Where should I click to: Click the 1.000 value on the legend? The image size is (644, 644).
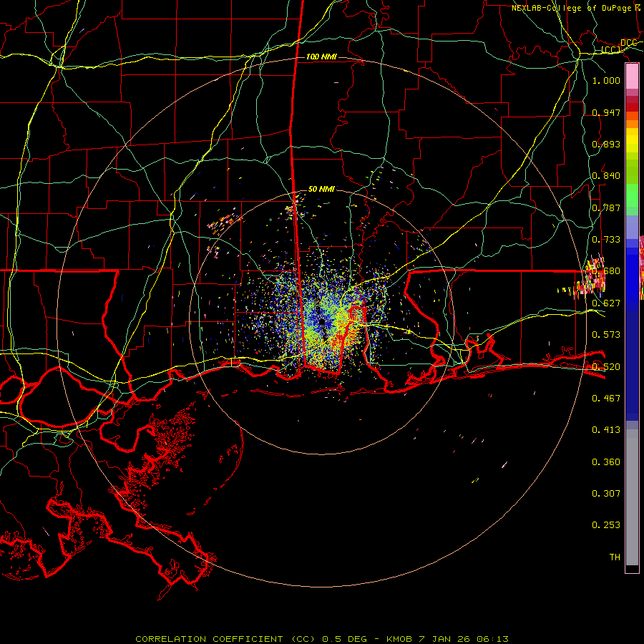coord(606,80)
